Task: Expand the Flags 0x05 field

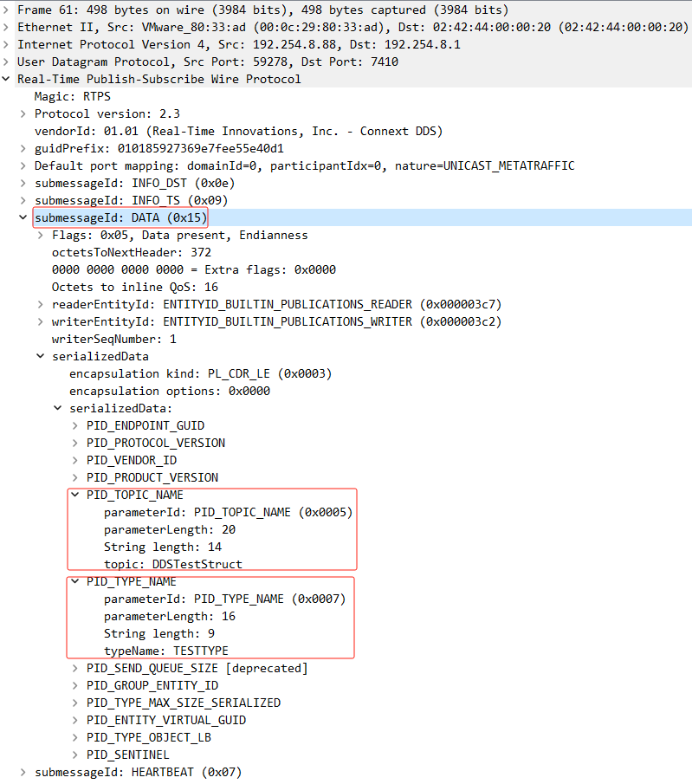Action: [41, 235]
